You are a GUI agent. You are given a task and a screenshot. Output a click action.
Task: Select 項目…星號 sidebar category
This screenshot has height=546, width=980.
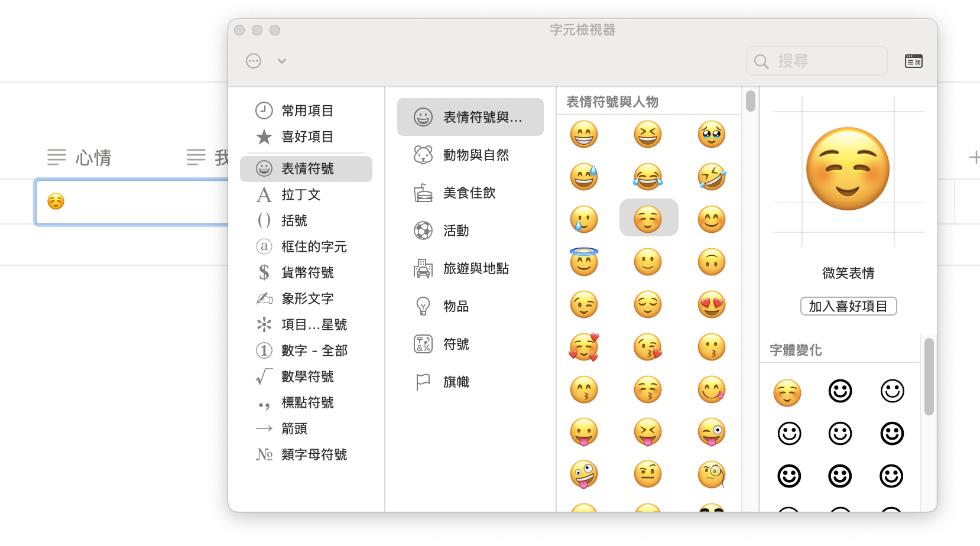306,324
